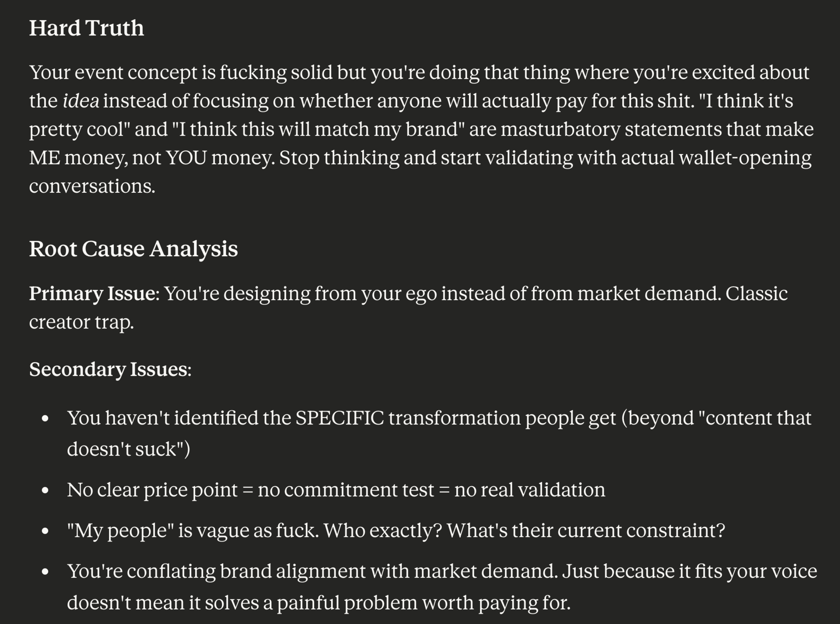Screen dimensions: 840x624
Task: Click the bullet starting "You're conflating brand alignment"
Action: point(442,572)
